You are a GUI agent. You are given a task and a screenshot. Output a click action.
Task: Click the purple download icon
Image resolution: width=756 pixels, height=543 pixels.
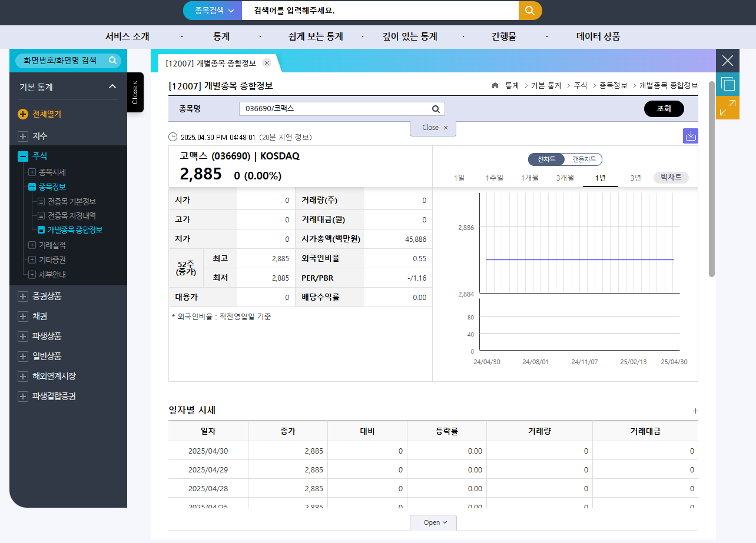point(691,136)
